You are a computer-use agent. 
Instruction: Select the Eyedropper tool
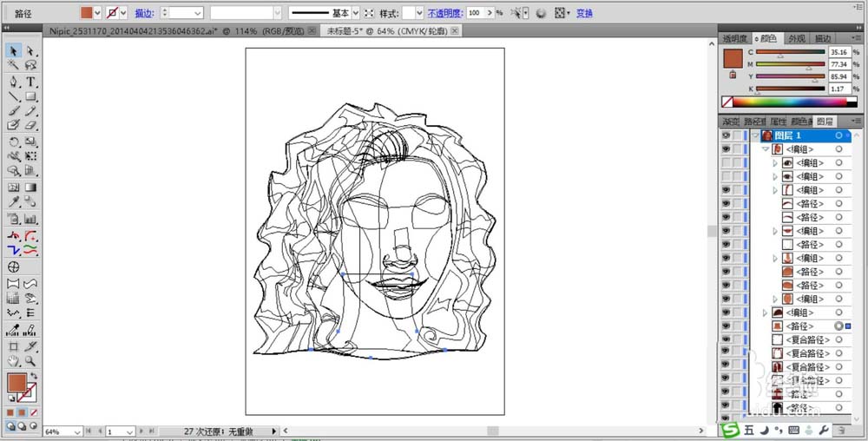click(x=14, y=202)
